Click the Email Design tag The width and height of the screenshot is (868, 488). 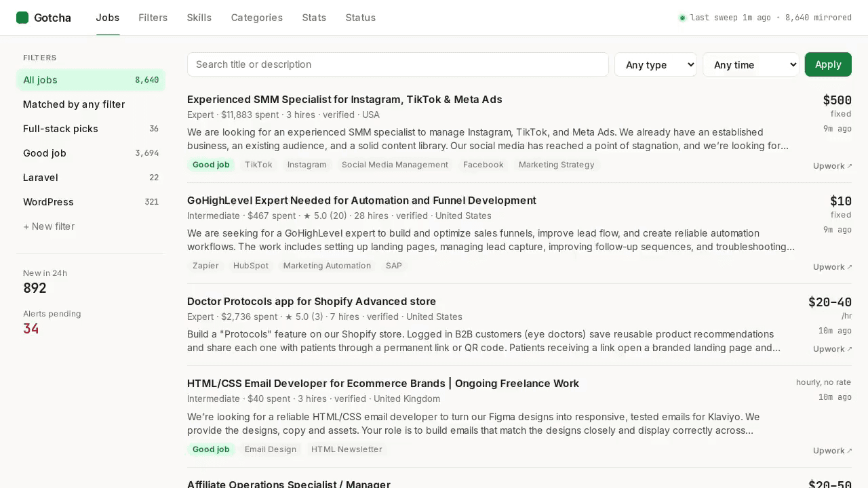[x=271, y=449]
